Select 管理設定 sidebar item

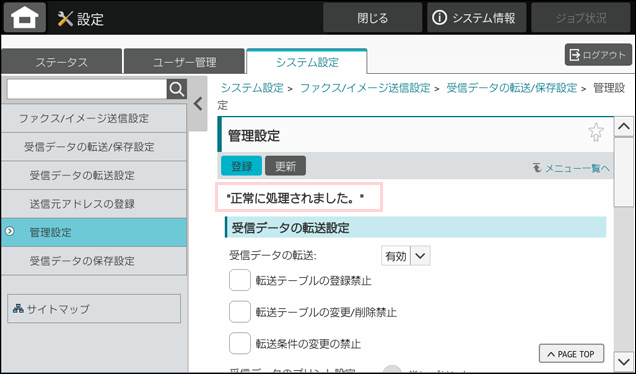94,232
